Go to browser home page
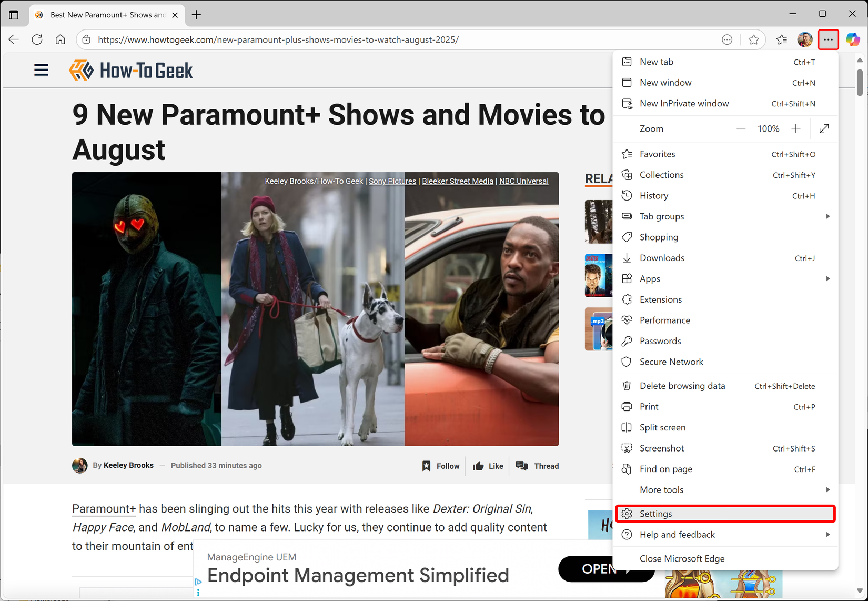868x601 pixels. pyautogui.click(x=60, y=39)
